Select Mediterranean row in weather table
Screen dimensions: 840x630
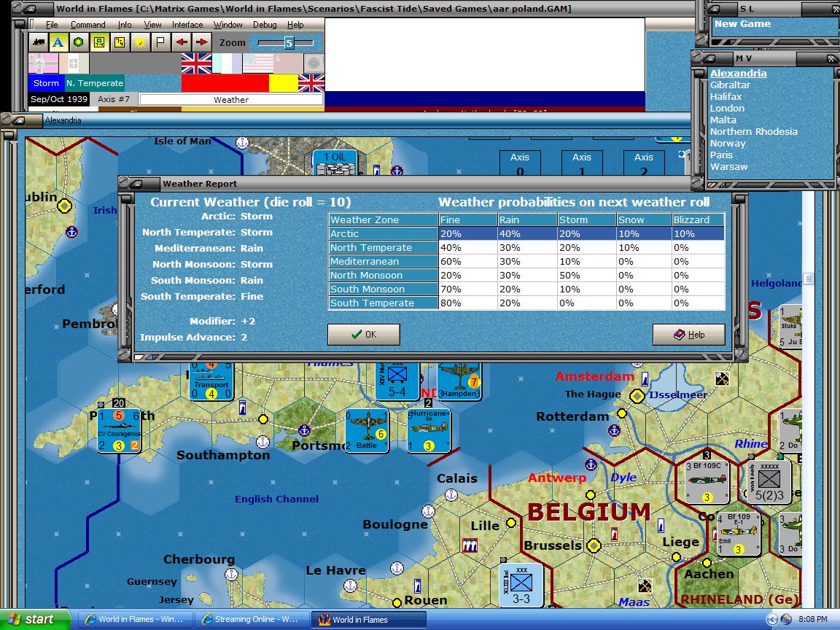click(526, 262)
